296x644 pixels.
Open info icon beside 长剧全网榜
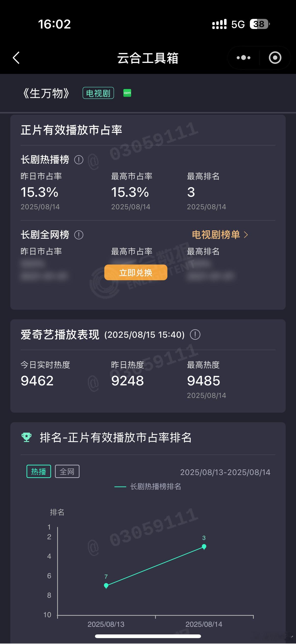click(79, 235)
